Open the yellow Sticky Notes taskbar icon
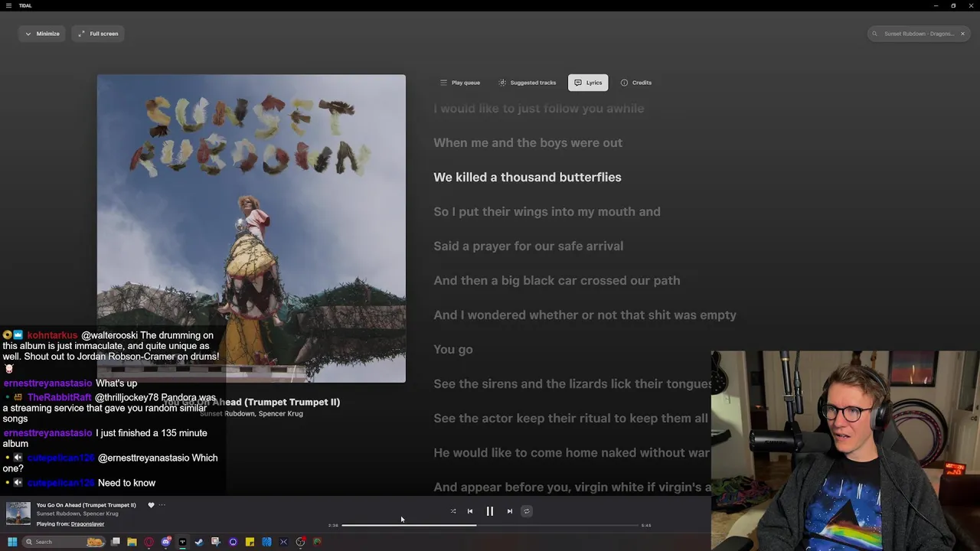 (250, 542)
